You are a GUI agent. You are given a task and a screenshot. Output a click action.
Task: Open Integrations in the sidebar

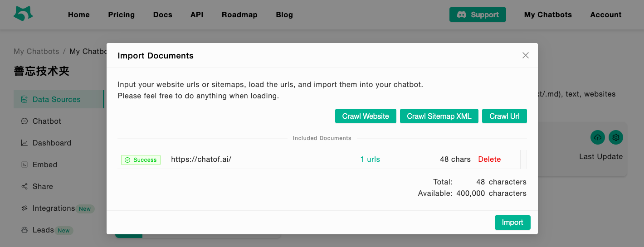point(54,208)
